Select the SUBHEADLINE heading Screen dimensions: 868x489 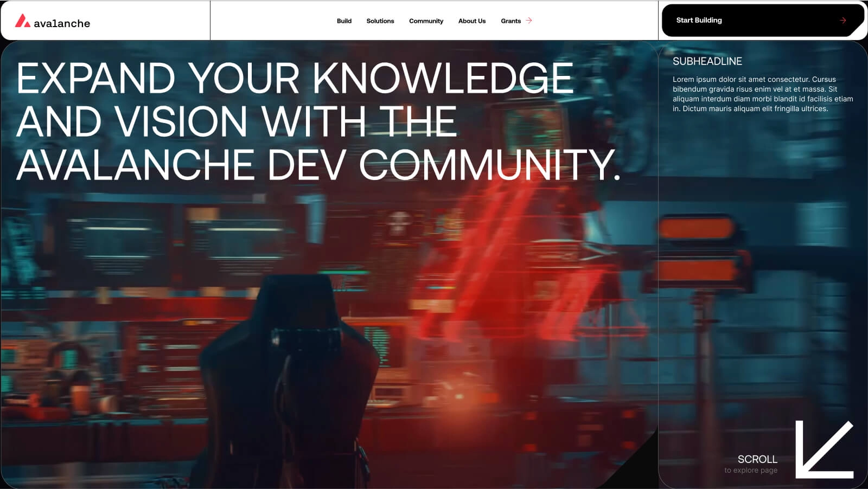[707, 61]
